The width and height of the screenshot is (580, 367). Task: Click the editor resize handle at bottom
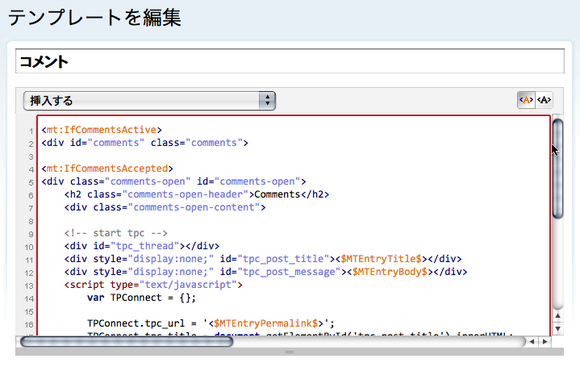290,352
